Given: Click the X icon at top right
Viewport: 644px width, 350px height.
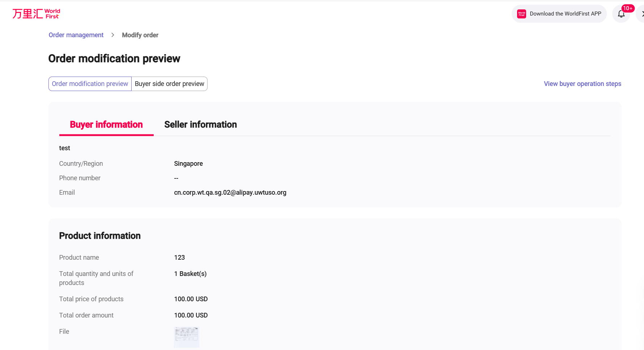Looking at the screenshot, I should [642, 13].
